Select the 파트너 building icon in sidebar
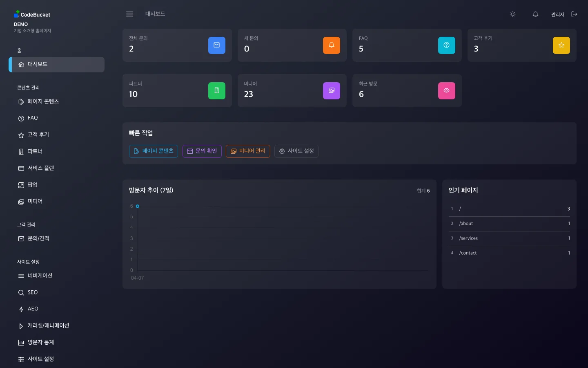588x368 pixels. tap(21, 152)
